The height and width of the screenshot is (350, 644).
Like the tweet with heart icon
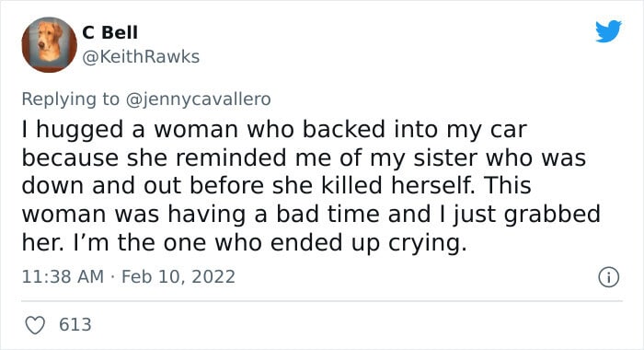[35, 325]
